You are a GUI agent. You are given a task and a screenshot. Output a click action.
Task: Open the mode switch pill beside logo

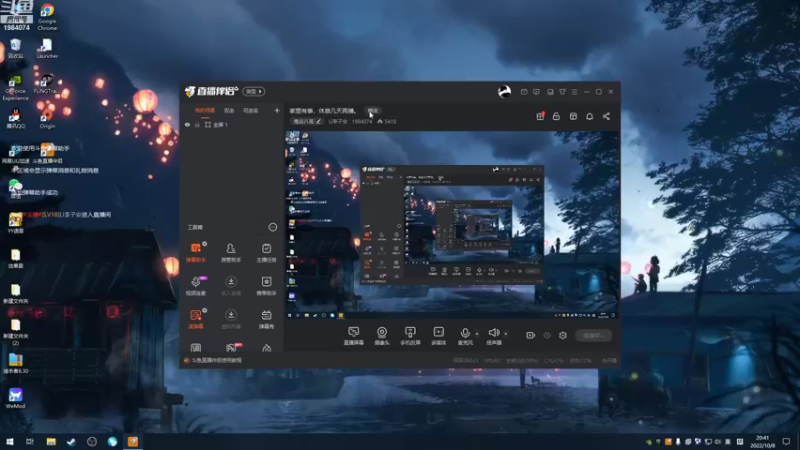[254, 91]
